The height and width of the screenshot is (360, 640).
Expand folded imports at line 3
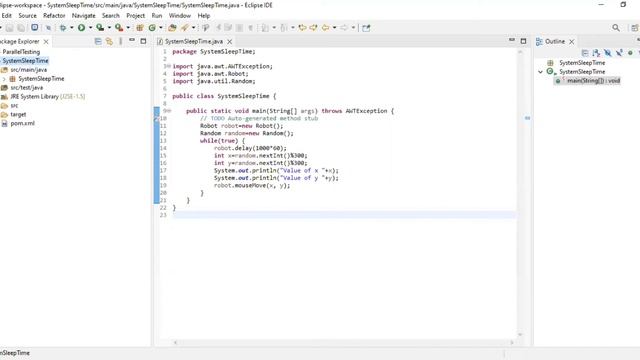[169, 66]
